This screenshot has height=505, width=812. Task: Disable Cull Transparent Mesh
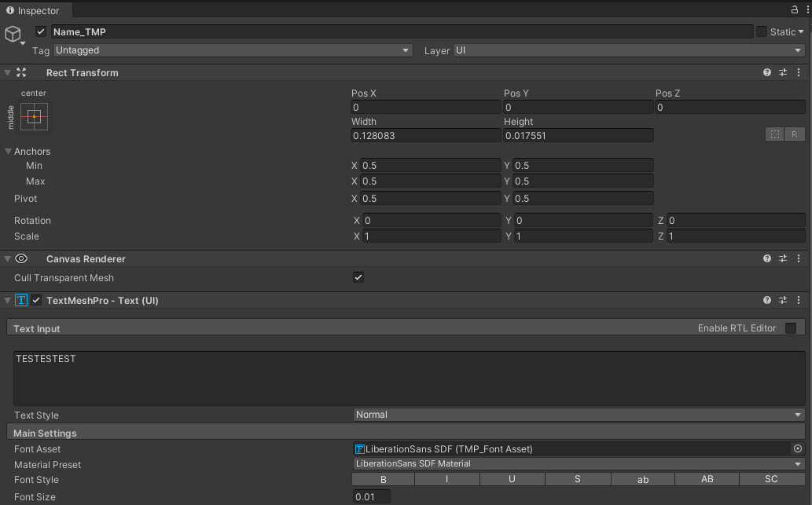coord(358,277)
